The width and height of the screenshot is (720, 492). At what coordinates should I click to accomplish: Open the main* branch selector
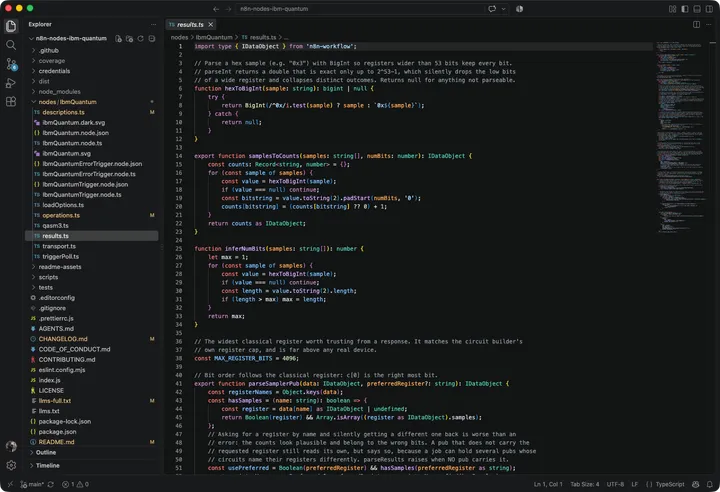click(x=32, y=484)
